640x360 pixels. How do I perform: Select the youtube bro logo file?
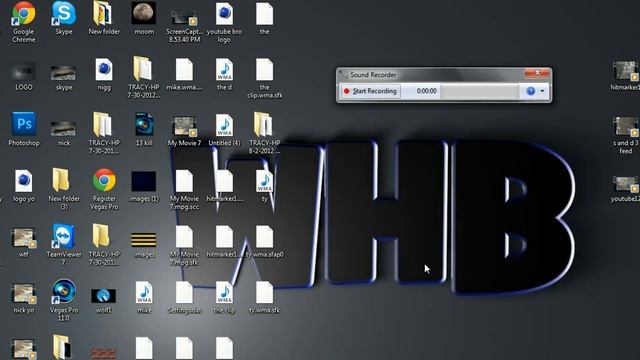click(x=224, y=13)
